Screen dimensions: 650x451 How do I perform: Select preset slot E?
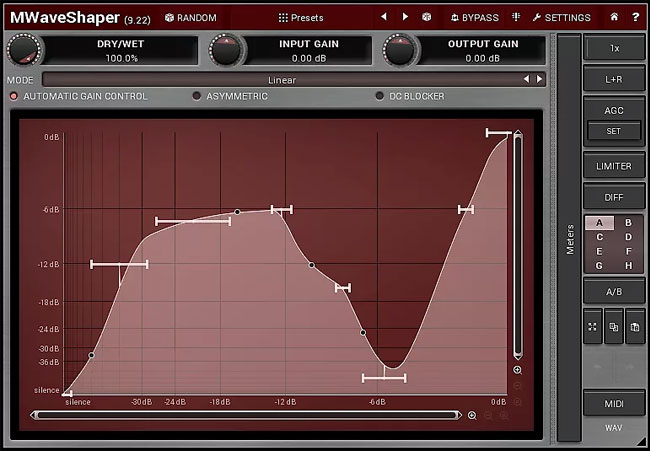click(599, 252)
